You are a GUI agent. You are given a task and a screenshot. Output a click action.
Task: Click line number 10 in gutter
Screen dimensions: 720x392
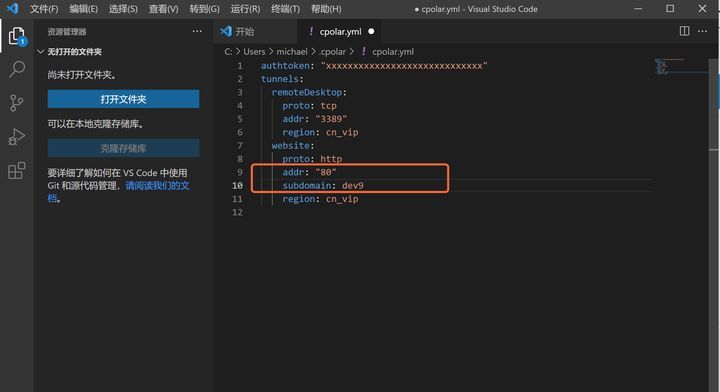click(x=237, y=185)
